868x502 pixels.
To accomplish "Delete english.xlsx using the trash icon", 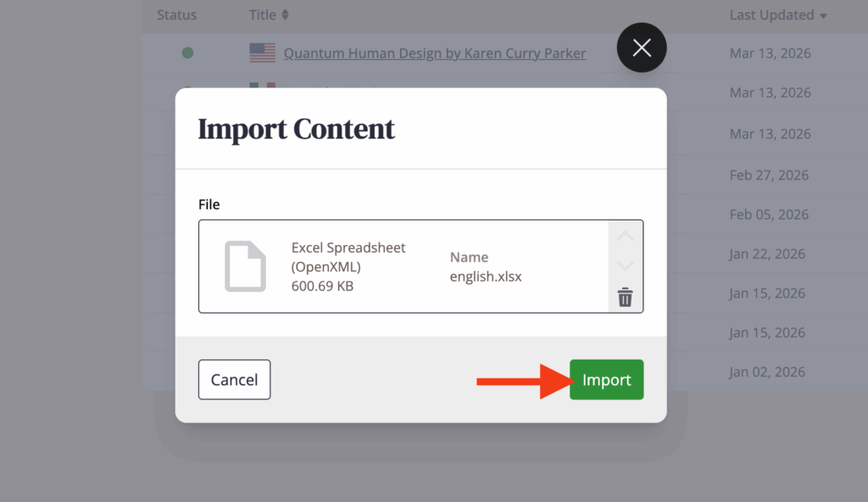I will (x=625, y=298).
